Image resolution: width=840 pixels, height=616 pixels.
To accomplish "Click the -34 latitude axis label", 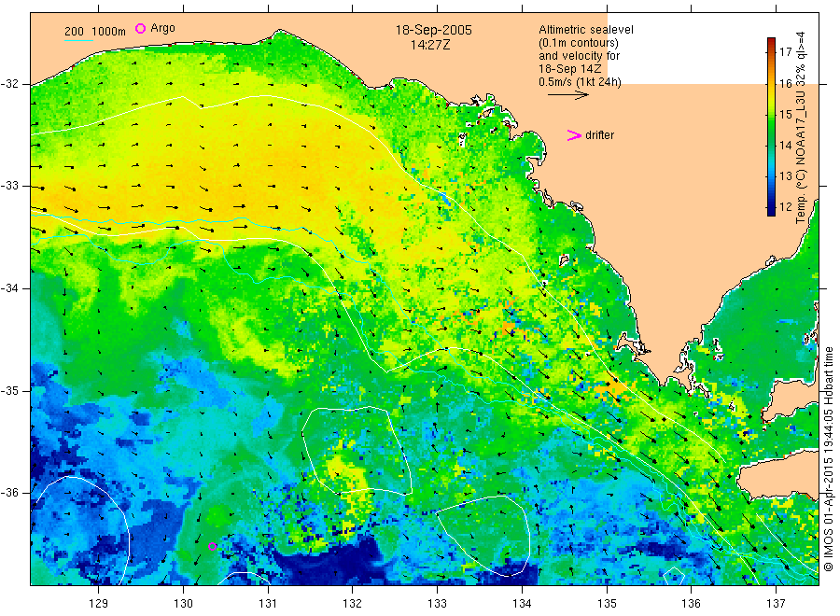I will pyautogui.click(x=9, y=288).
